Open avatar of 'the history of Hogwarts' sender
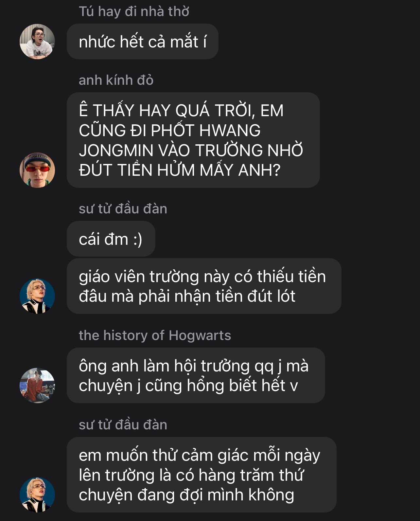 click(x=37, y=385)
